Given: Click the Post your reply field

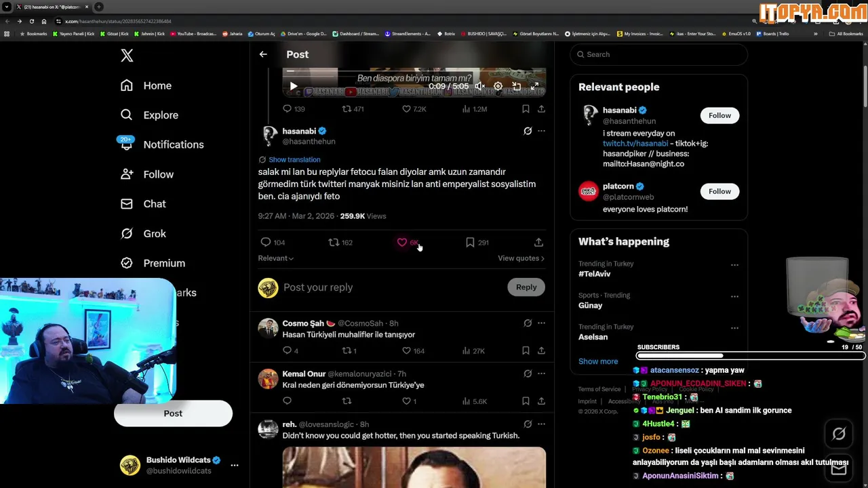Looking at the screenshot, I should [393, 287].
